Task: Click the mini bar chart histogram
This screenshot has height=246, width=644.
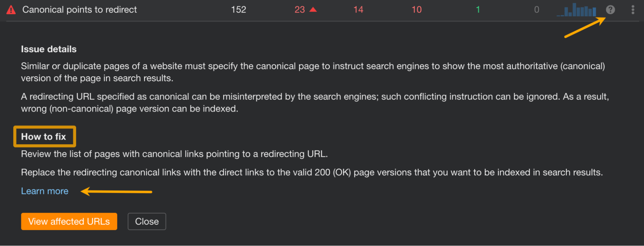Action: click(x=577, y=10)
